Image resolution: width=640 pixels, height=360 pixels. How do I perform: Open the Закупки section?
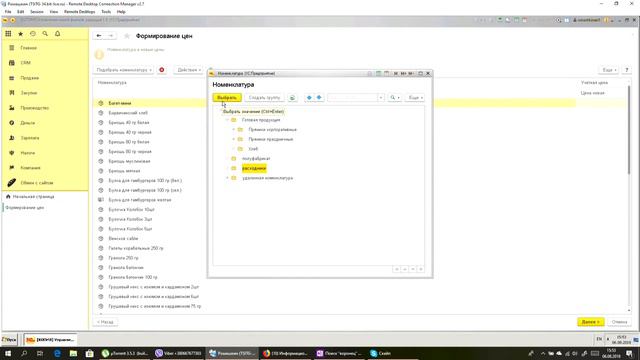point(29,93)
